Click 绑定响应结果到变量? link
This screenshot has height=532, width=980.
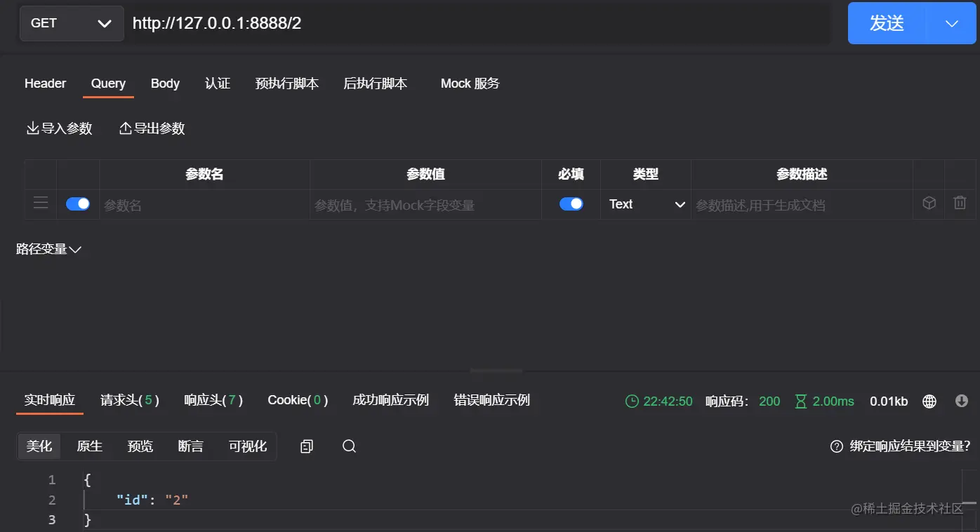tap(910, 446)
